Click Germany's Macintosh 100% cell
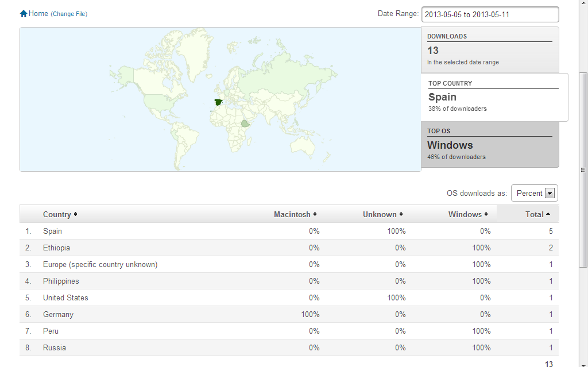Image resolution: width=588 pixels, height=367 pixels. [x=310, y=315]
